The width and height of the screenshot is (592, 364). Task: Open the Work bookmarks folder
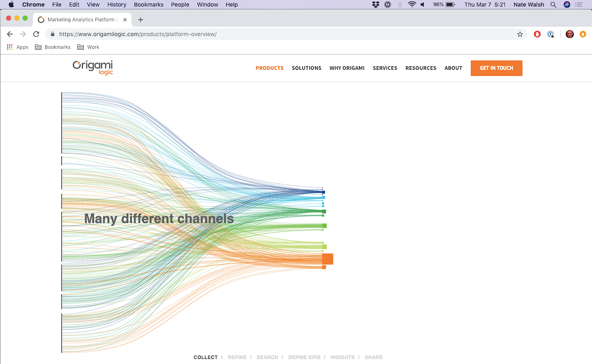88,47
